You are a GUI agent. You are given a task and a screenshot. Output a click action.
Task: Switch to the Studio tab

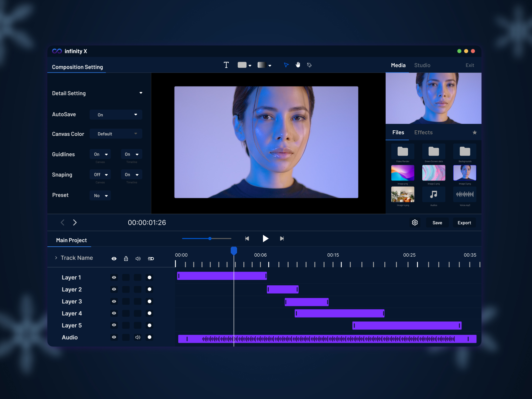(422, 65)
